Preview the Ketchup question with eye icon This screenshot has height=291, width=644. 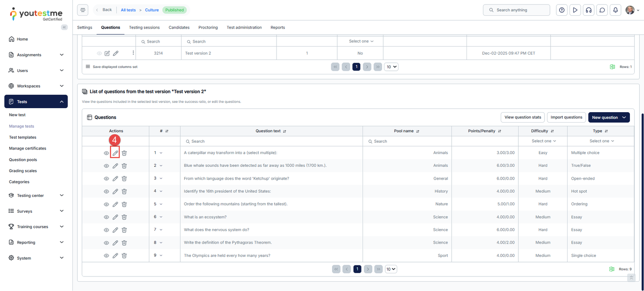click(106, 179)
